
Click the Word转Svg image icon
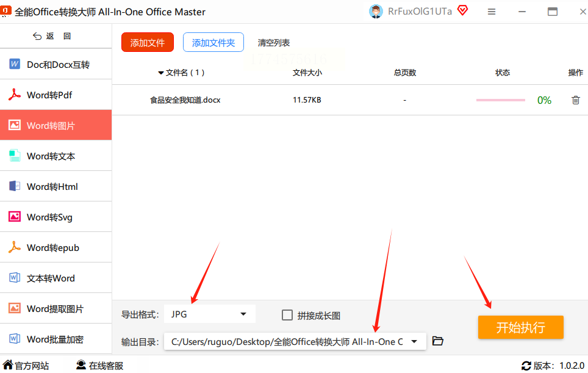(15, 217)
